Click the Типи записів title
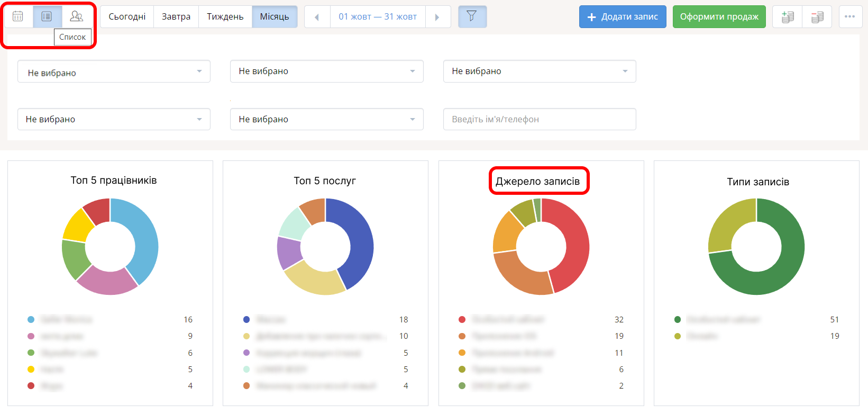The width and height of the screenshot is (868, 414). click(758, 182)
